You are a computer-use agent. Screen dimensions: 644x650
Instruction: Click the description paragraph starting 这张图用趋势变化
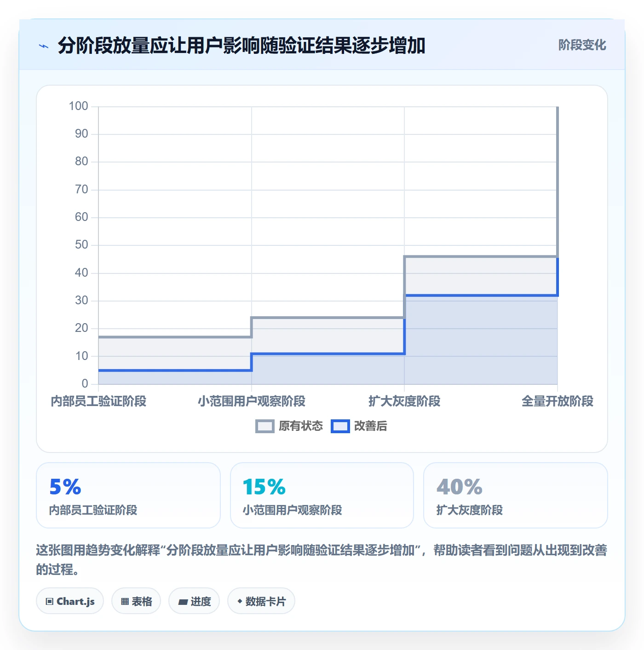click(322, 560)
